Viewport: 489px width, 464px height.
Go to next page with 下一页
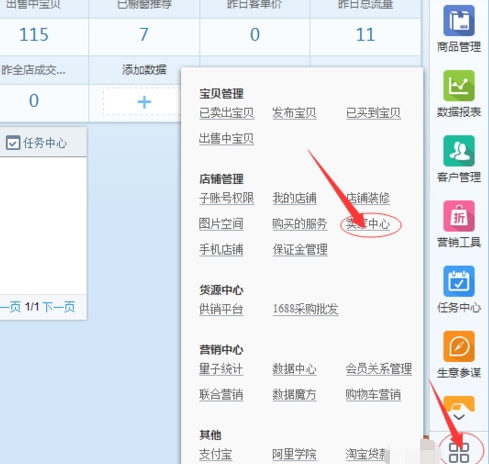point(59,307)
